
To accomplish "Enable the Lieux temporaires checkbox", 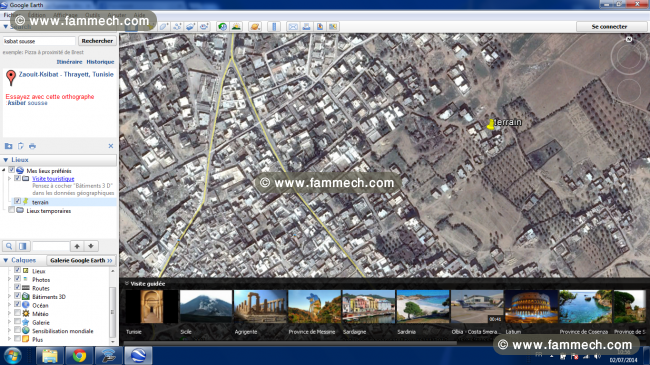I will tap(12, 210).
